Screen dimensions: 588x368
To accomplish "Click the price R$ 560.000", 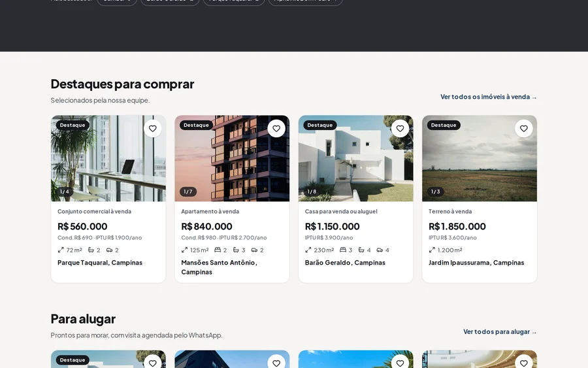I will pyautogui.click(x=82, y=226).
